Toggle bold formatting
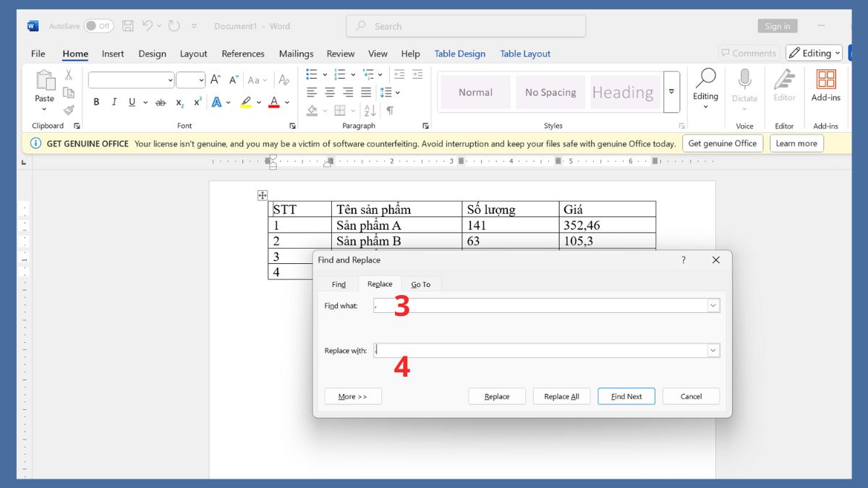 point(96,102)
